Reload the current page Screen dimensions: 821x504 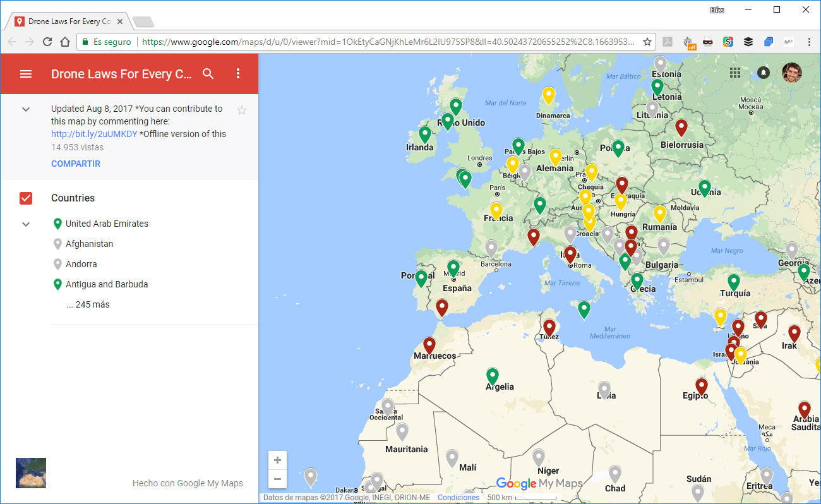[47, 41]
